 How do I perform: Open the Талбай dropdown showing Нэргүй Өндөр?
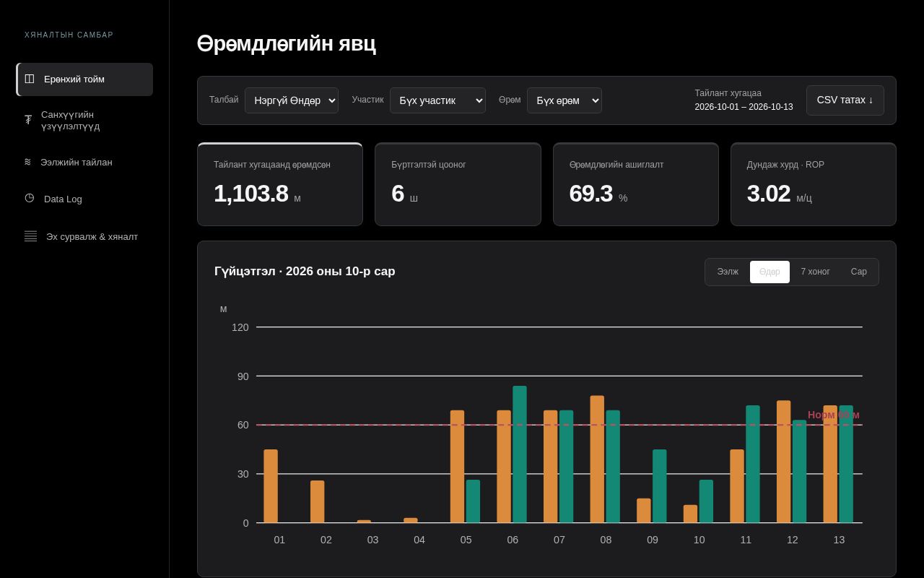(292, 100)
